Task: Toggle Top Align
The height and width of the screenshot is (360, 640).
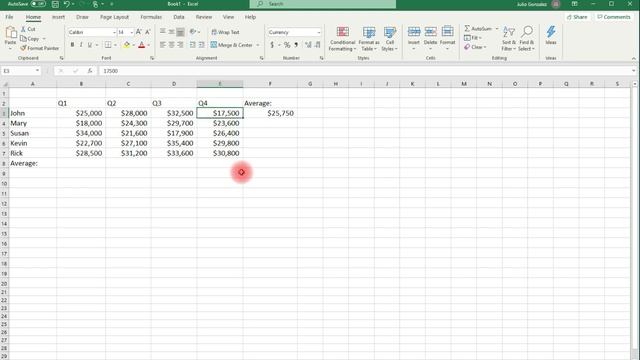Action: [162, 32]
